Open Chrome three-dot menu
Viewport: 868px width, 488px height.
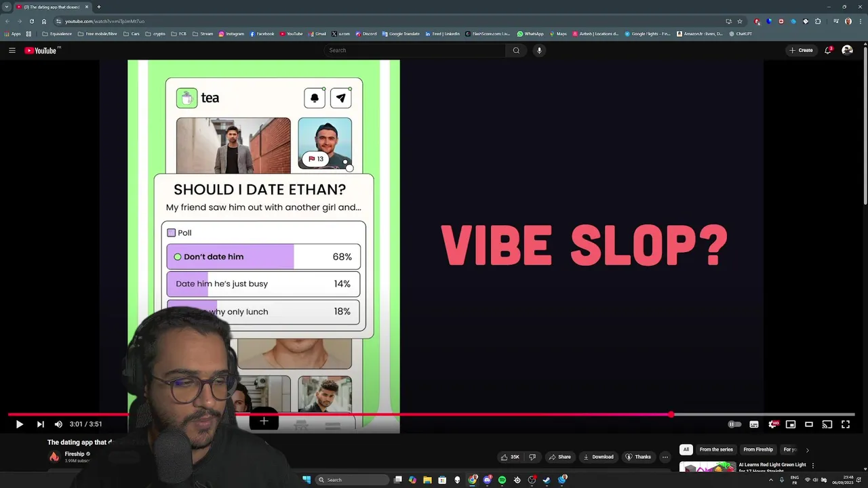(x=861, y=21)
